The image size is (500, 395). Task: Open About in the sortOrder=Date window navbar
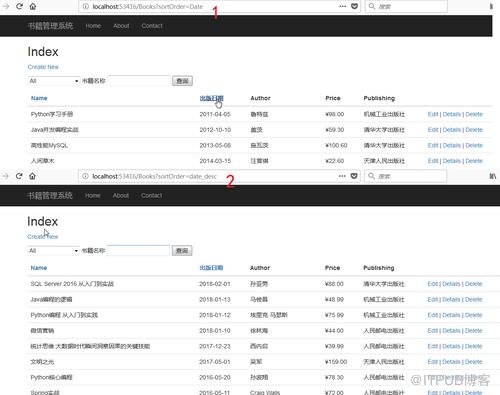121,26
